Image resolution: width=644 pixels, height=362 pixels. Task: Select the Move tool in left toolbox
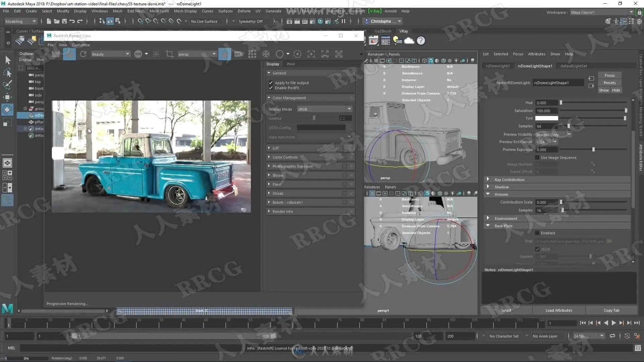click(x=7, y=97)
